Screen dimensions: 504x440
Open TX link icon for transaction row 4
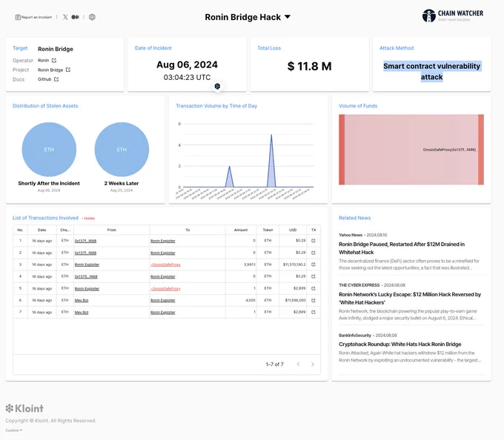314,276
